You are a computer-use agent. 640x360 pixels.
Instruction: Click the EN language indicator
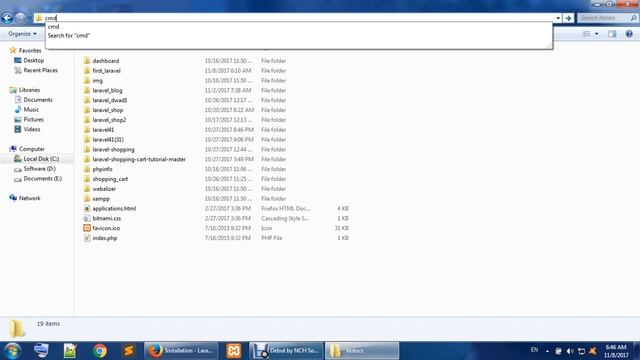[534, 350]
